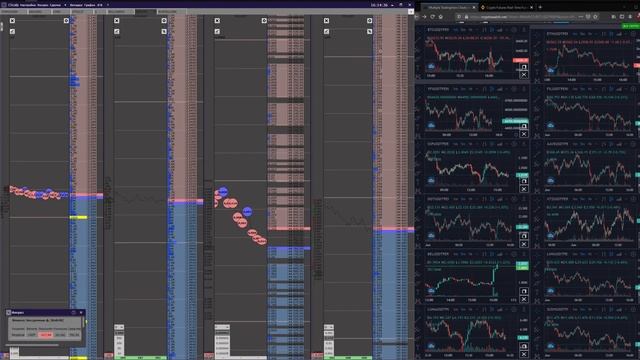640x360 pixels.
Task: Reload the browser page
Action: 432,17
